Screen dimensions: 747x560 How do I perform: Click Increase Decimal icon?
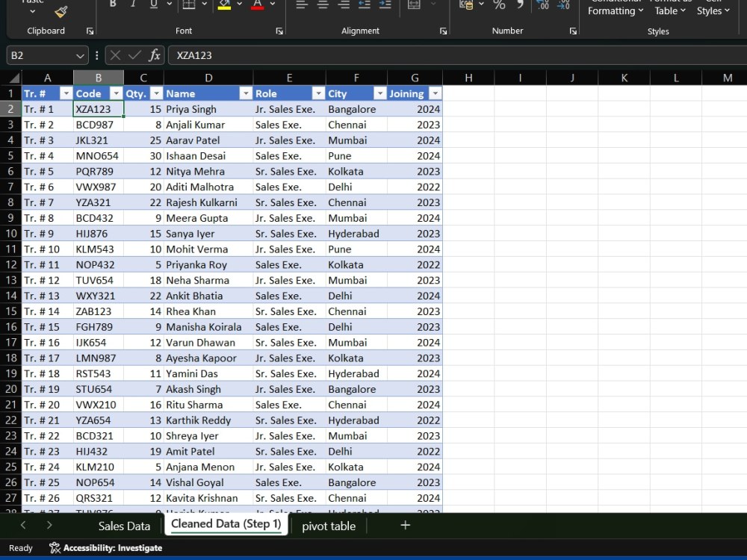(542, 4)
